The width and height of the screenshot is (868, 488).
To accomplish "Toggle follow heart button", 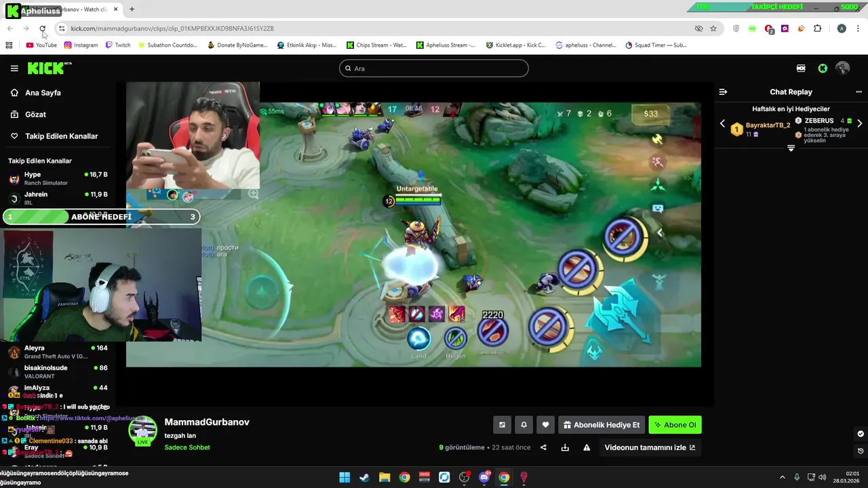I will (545, 425).
